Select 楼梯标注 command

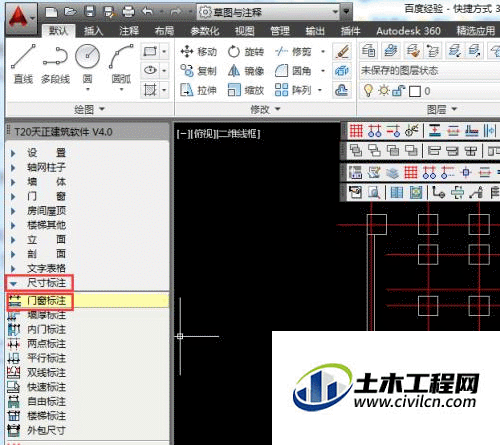pos(46,416)
